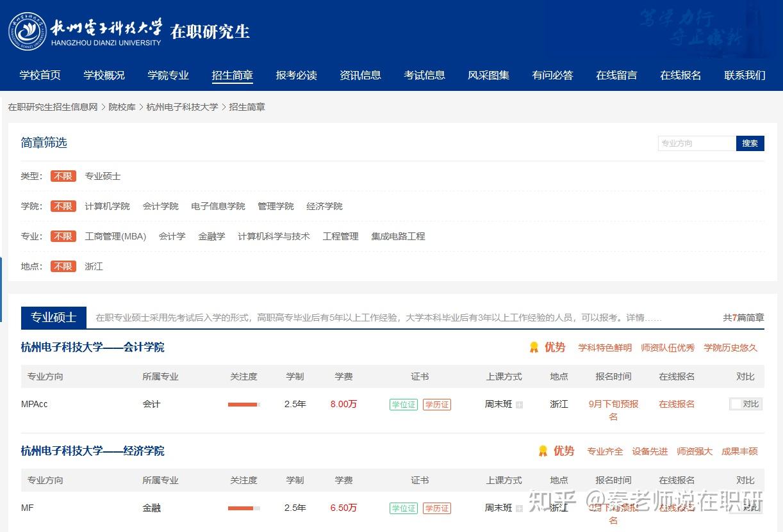Click the 共7篇简章 count text
Image resolution: width=783 pixels, height=532 pixels.
pos(743,318)
